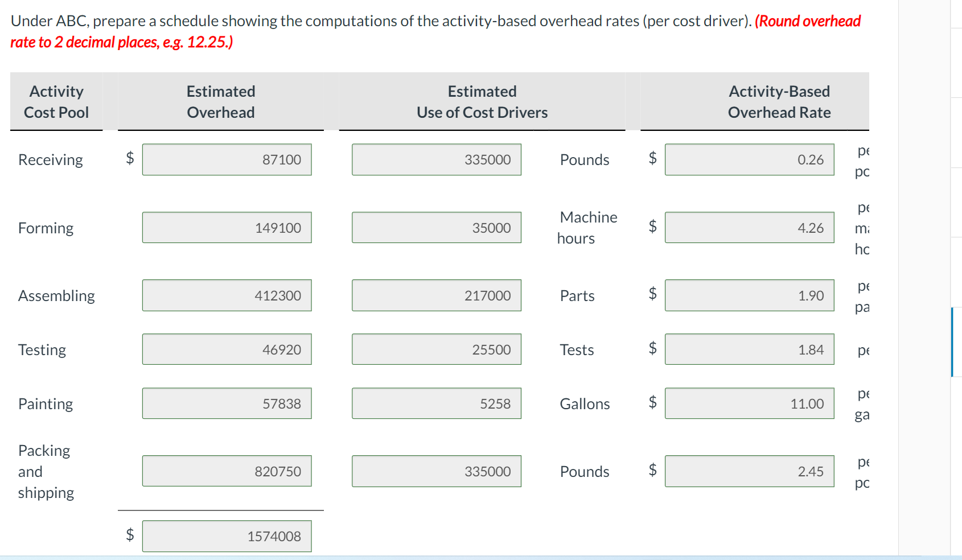Image resolution: width=962 pixels, height=560 pixels.
Task: Select the Packing and shipping rate field 2.45
Action: [x=750, y=471]
